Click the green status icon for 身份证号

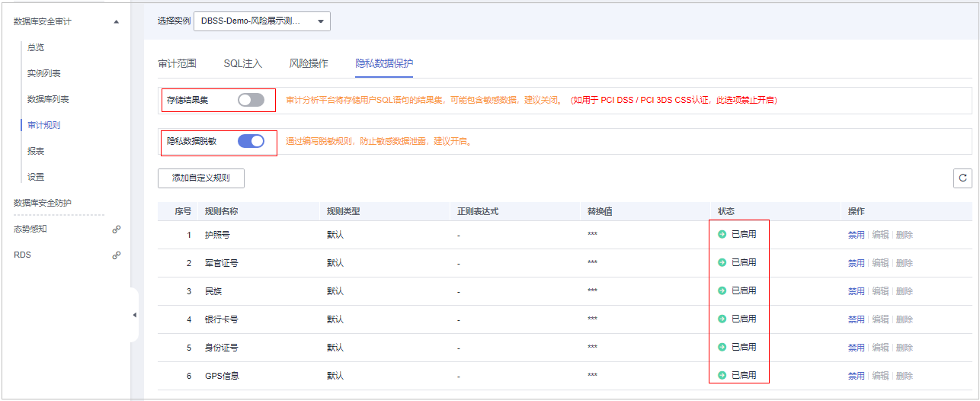tap(722, 348)
